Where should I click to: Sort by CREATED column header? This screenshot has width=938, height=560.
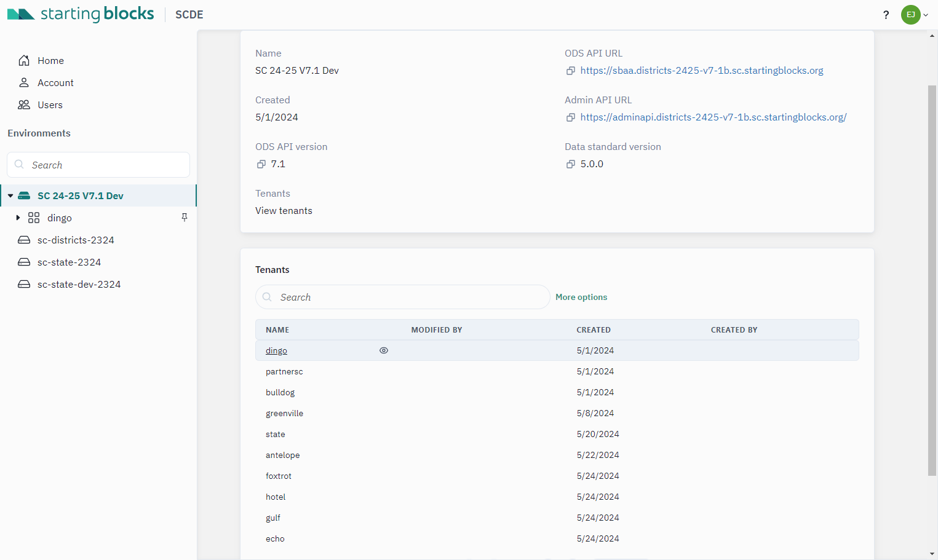(594, 330)
